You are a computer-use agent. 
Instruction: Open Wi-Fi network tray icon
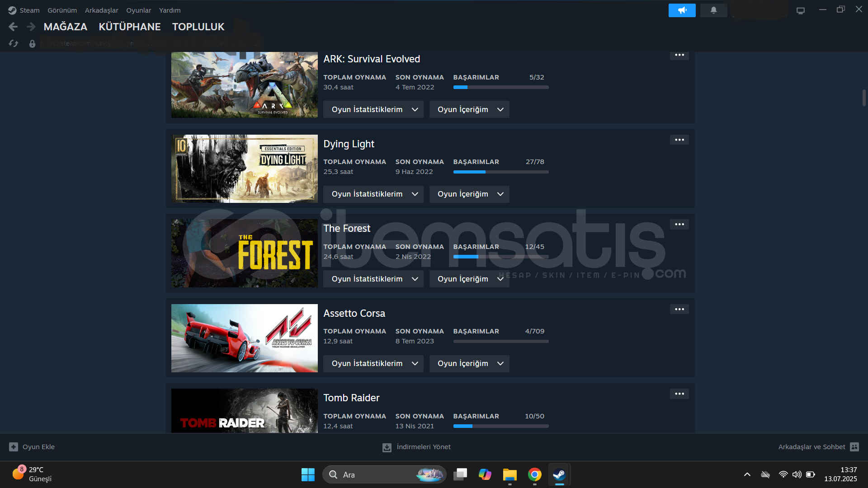[x=783, y=474]
